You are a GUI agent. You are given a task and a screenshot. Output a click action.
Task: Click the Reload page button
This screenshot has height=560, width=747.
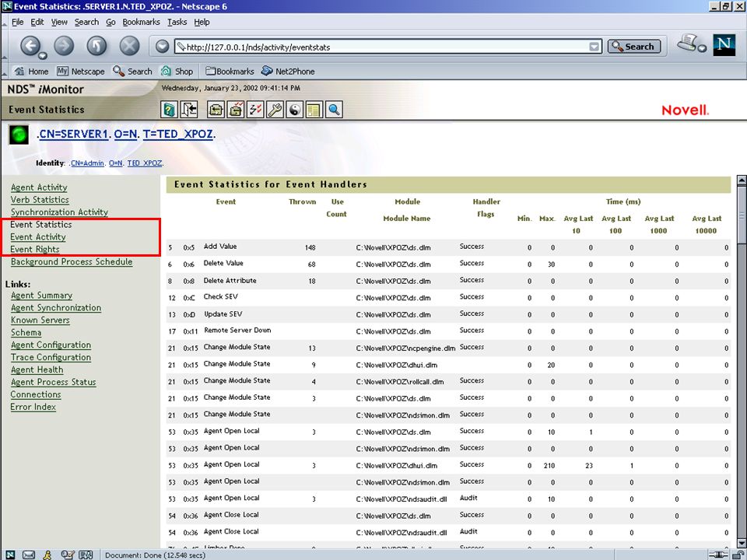tap(96, 46)
